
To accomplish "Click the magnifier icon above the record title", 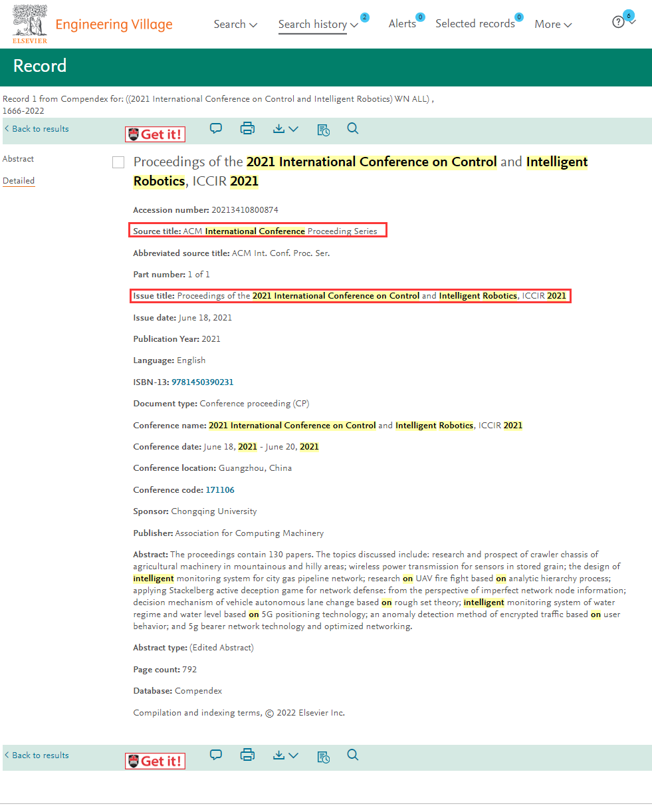I will tap(353, 128).
